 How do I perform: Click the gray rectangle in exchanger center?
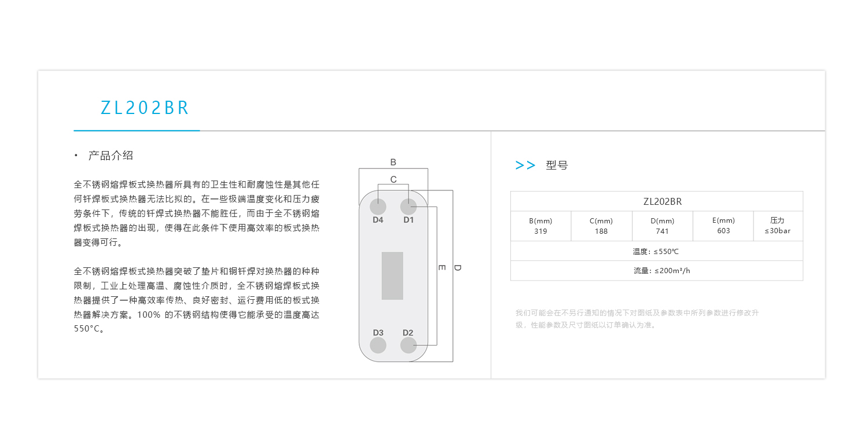point(392,275)
